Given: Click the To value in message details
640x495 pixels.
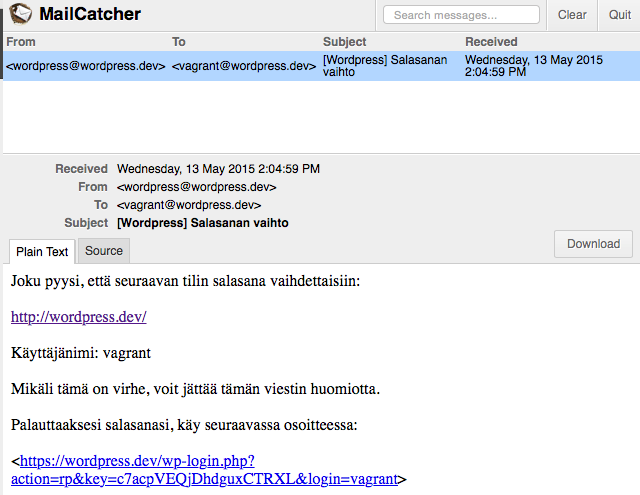Looking at the screenshot, I should pos(189,205).
